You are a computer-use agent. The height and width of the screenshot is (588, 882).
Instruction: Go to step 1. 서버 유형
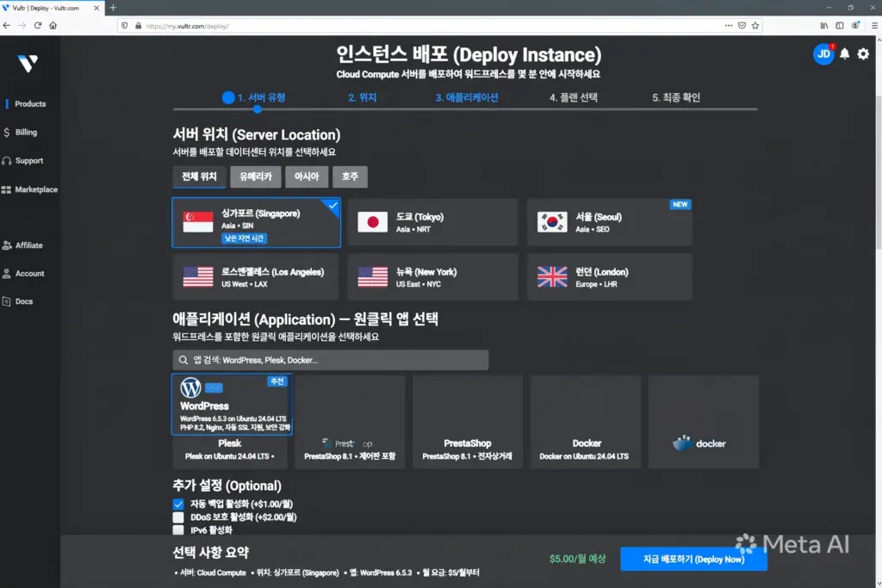coord(254,98)
